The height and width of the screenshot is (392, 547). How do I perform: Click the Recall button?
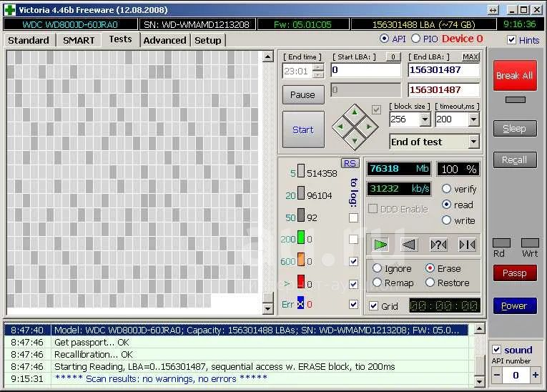pos(515,160)
